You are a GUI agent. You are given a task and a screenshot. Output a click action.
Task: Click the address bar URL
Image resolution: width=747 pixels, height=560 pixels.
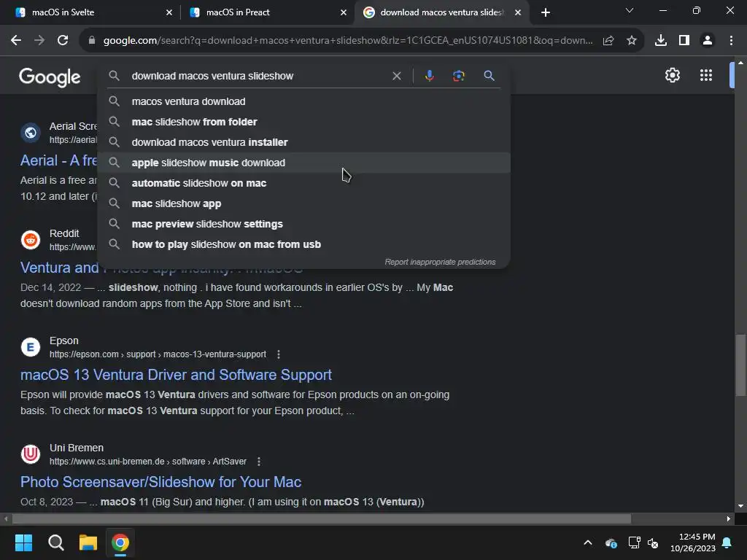click(x=348, y=41)
